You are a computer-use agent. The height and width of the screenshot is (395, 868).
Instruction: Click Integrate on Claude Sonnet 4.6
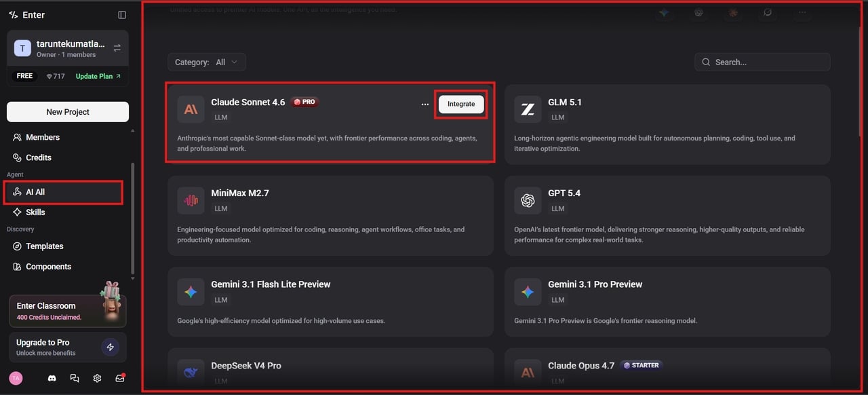point(461,104)
